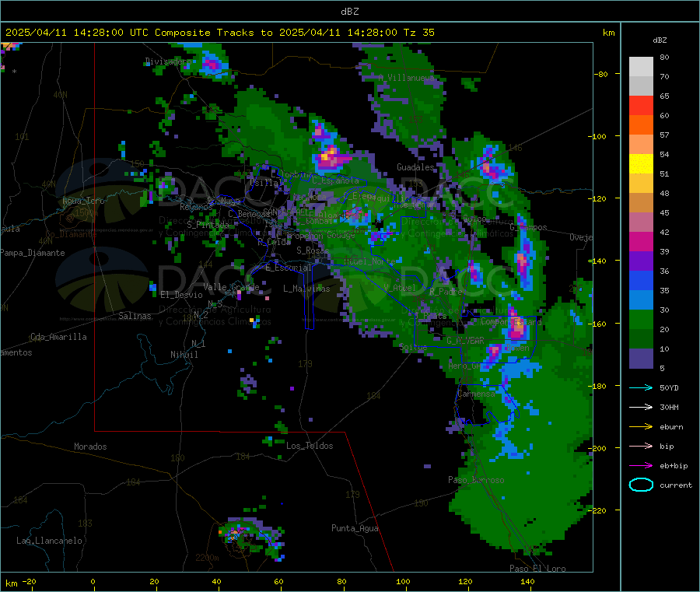Click the '60' km tick on bottom axis

278,581
